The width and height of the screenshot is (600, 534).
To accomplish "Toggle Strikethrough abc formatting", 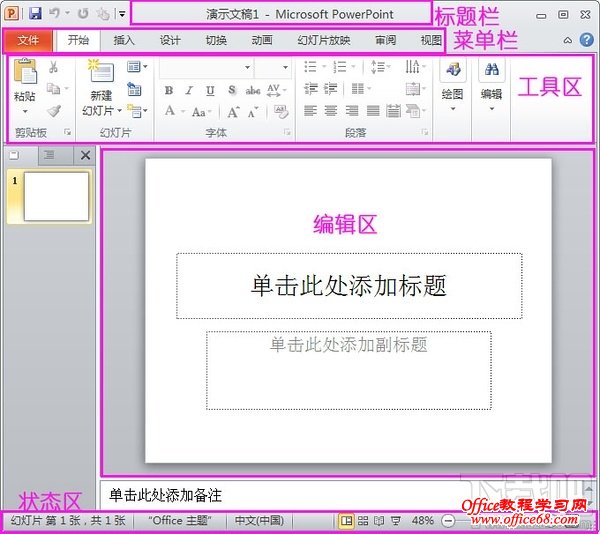I will click(253, 90).
